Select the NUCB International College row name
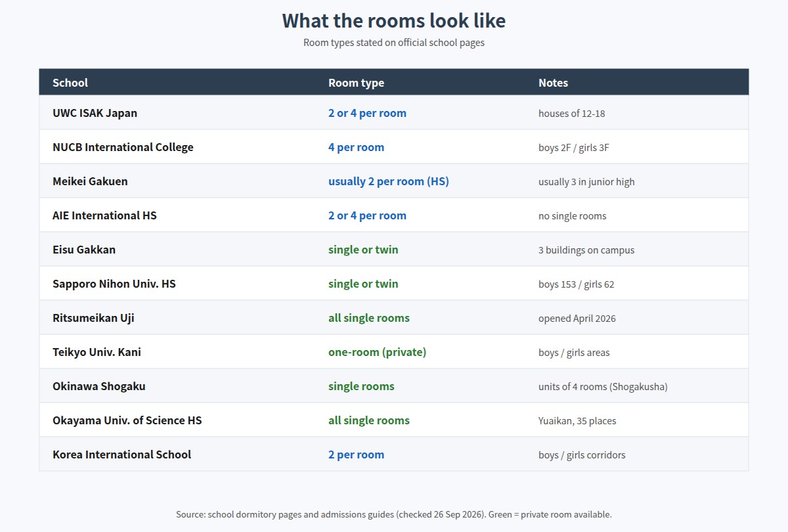This screenshot has height=532, width=788. pyautogui.click(x=123, y=147)
